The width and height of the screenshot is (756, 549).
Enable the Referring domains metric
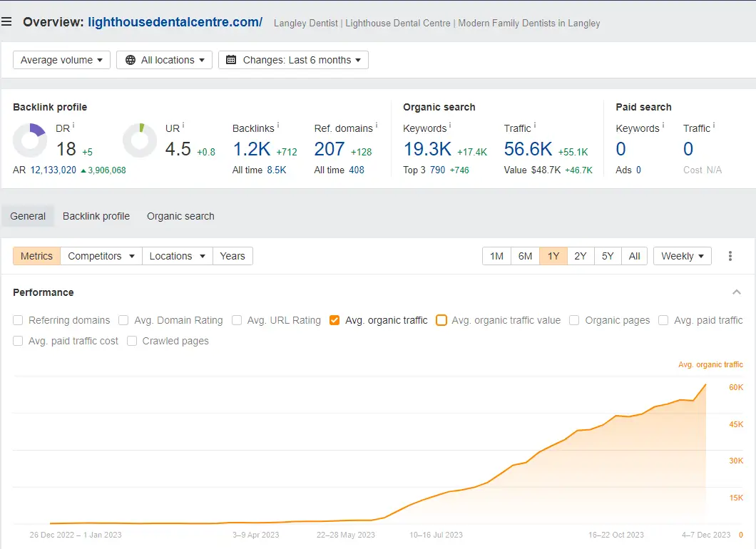pyautogui.click(x=17, y=320)
